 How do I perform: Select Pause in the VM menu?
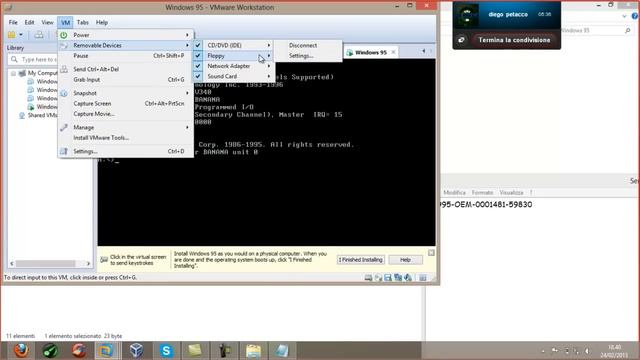[x=125, y=56]
